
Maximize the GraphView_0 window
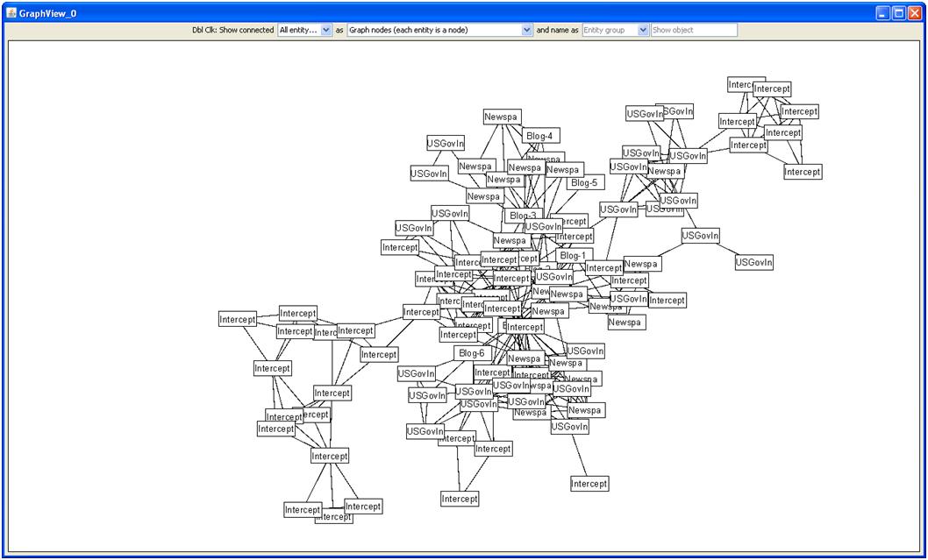click(x=899, y=13)
